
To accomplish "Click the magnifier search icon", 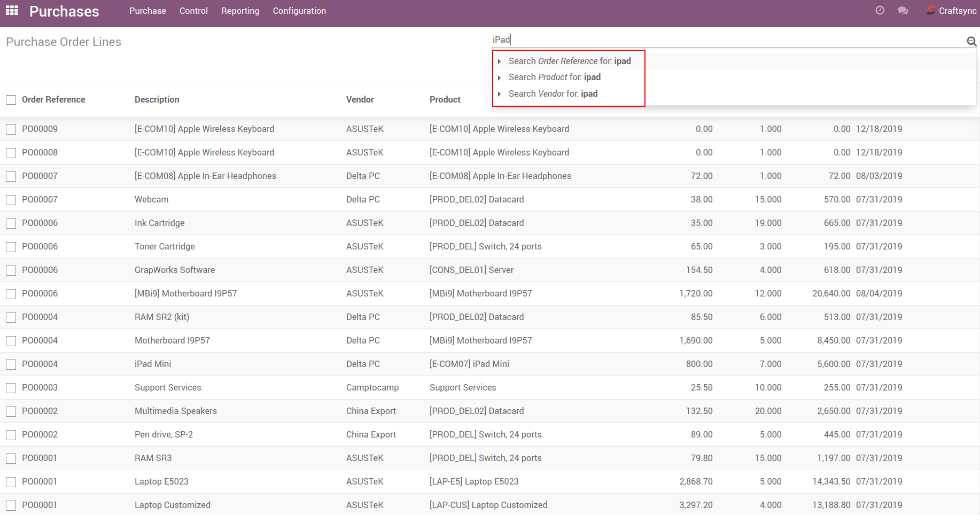I will [971, 41].
